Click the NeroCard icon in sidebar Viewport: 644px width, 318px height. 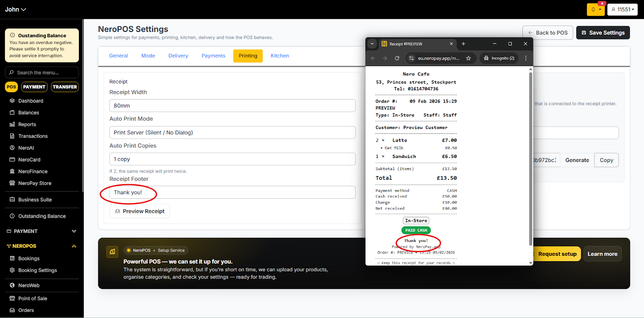pos(12,160)
